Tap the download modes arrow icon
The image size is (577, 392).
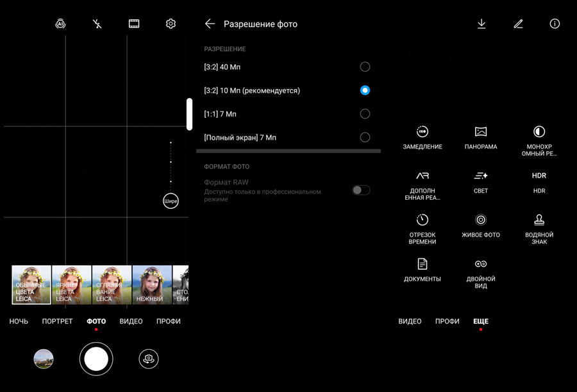click(481, 24)
